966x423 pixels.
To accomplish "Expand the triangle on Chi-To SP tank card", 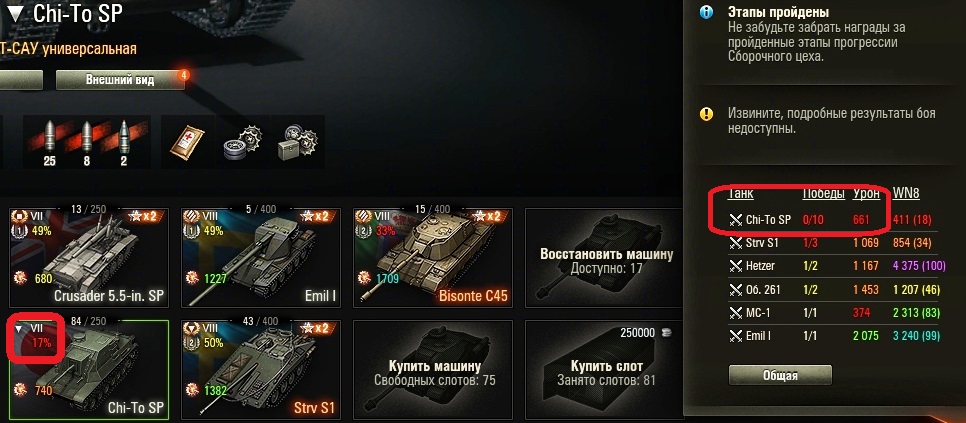I will [18, 329].
